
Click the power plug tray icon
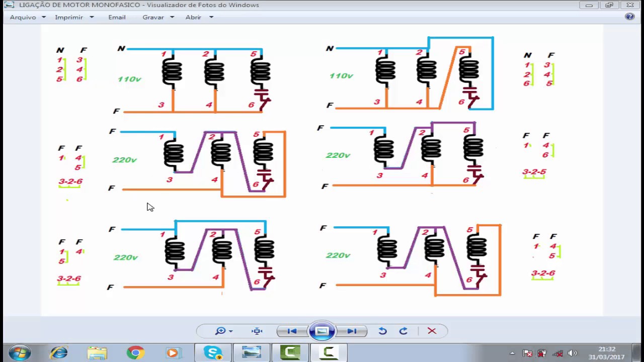[x=542, y=353]
